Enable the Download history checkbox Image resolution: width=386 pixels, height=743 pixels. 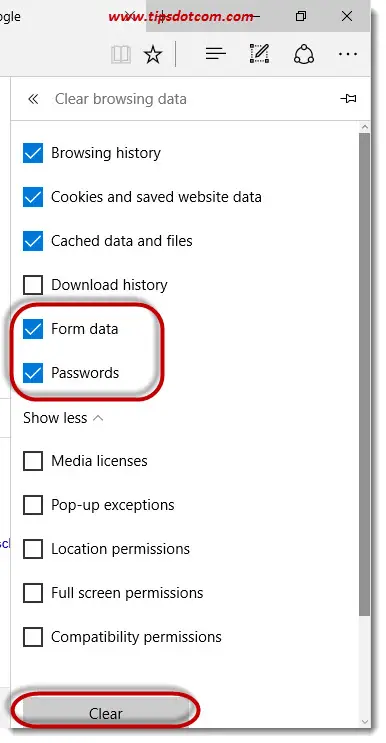[33, 285]
